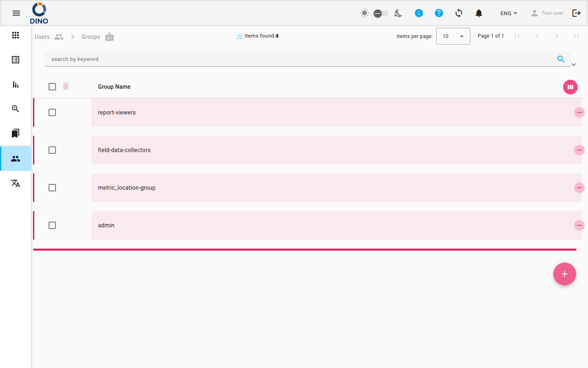Check the select-all groups checkbox

click(52, 87)
